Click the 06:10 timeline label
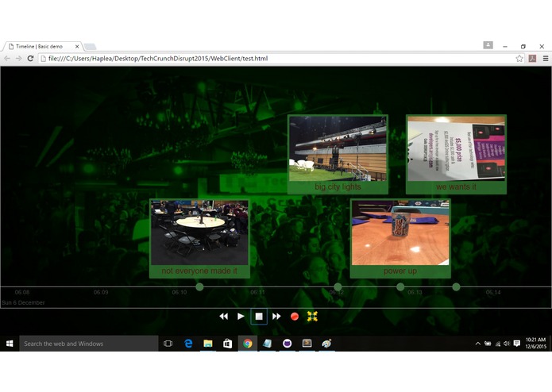Screen dimensions: 552x392 (x=179, y=292)
